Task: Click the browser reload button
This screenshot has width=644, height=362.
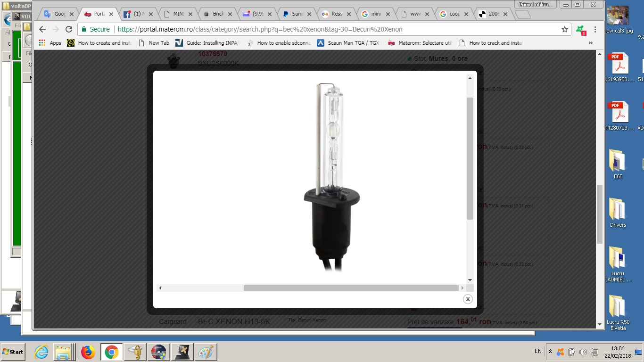Action: [x=69, y=29]
